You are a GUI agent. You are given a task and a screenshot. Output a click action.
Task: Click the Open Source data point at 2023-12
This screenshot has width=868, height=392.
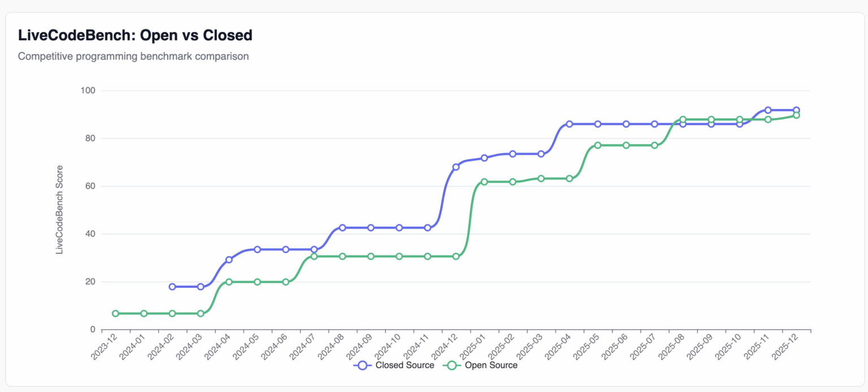tap(116, 313)
